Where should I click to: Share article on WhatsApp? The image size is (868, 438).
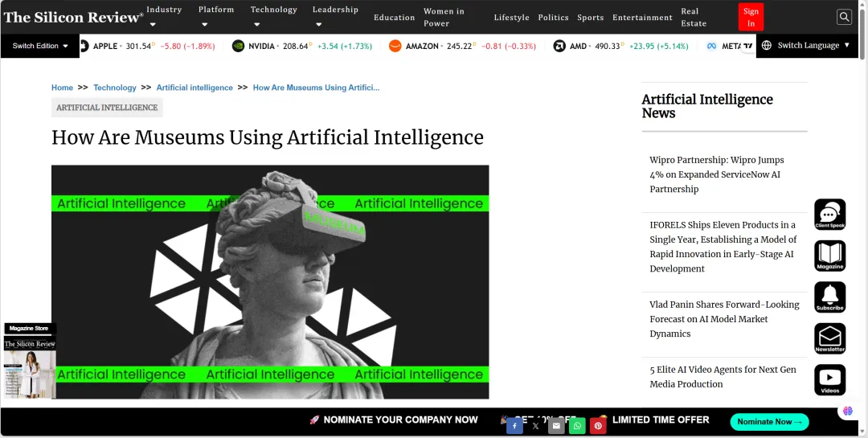click(577, 426)
